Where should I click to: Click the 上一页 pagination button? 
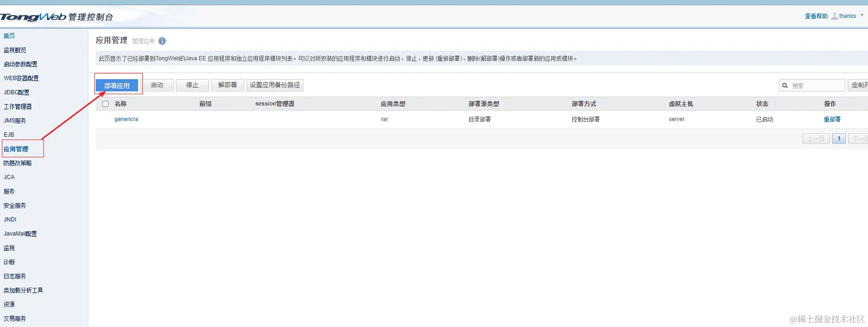816,139
